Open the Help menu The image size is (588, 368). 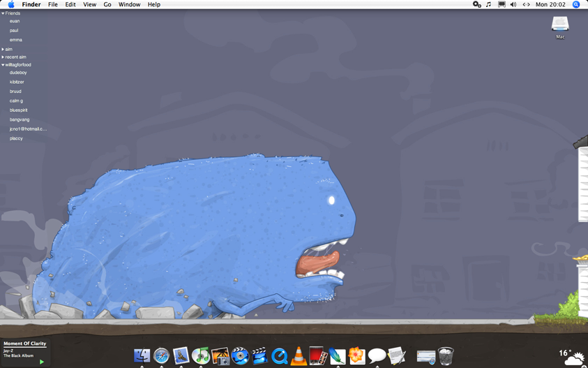pos(154,4)
